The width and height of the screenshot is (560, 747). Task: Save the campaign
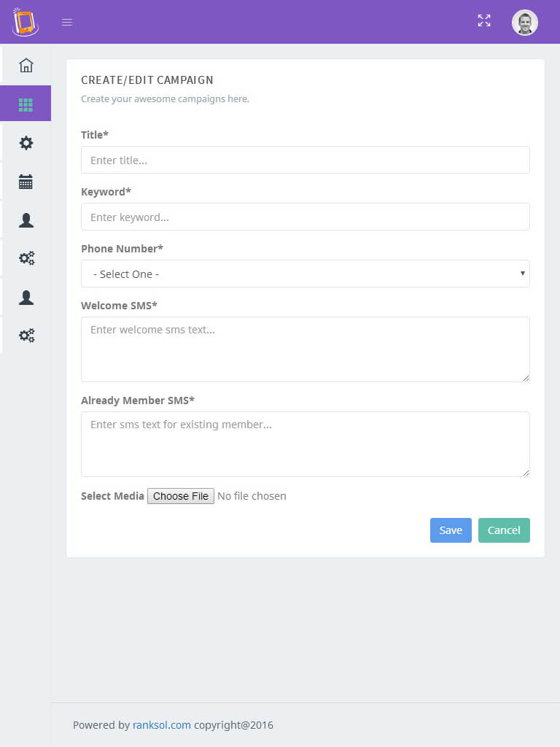click(451, 530)
